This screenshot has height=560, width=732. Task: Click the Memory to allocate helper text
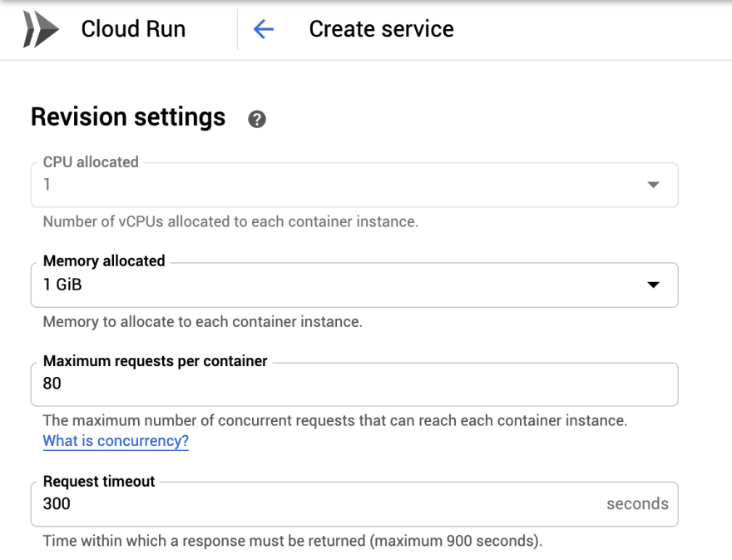tap(203, 322)
